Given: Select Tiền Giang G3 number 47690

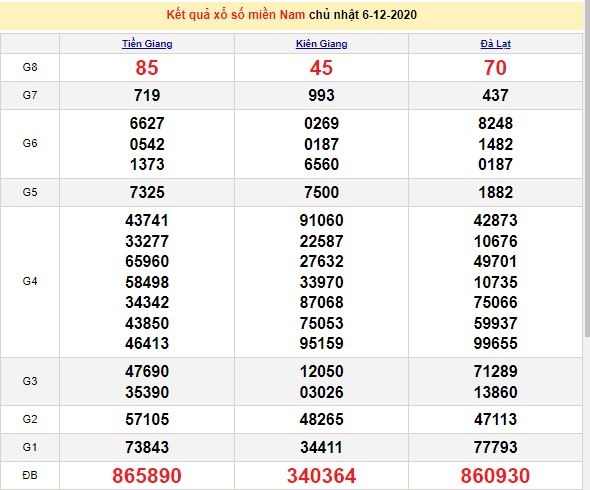Looking at the screenshot, I should (147, 371).
